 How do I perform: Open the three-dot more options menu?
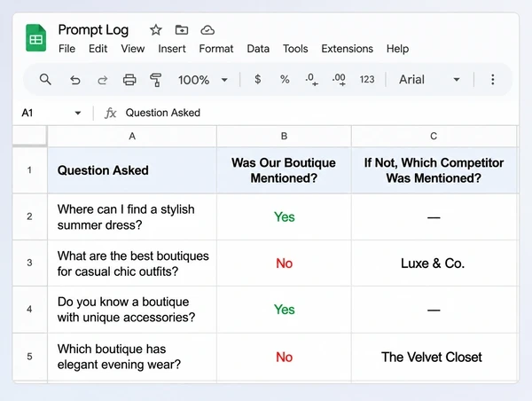coord(493,80)
